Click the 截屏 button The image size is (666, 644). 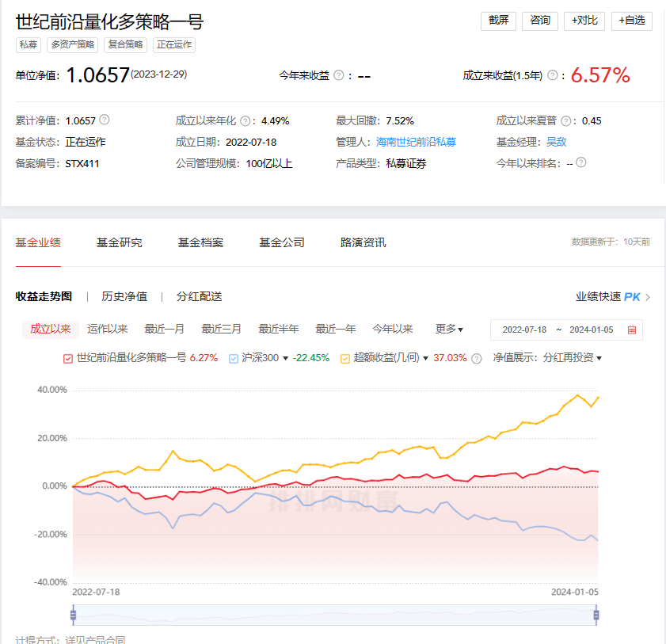coord(498,21)
